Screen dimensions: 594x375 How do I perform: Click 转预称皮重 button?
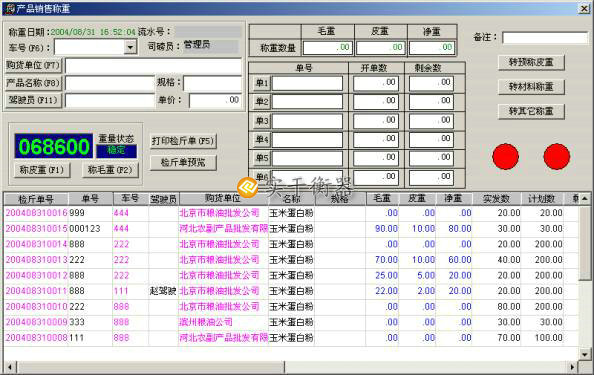[x=531, y=62]
